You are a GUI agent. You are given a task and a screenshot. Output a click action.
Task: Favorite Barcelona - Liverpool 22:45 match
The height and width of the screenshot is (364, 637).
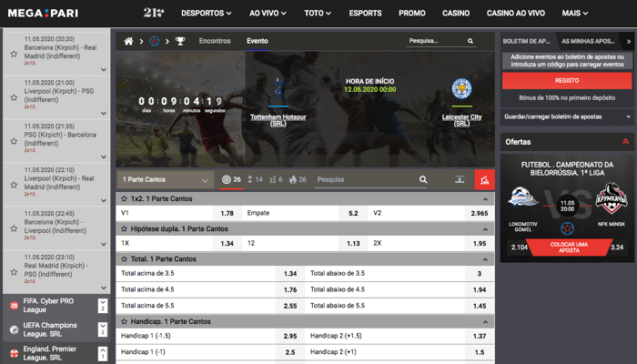(x=14, y=228)
